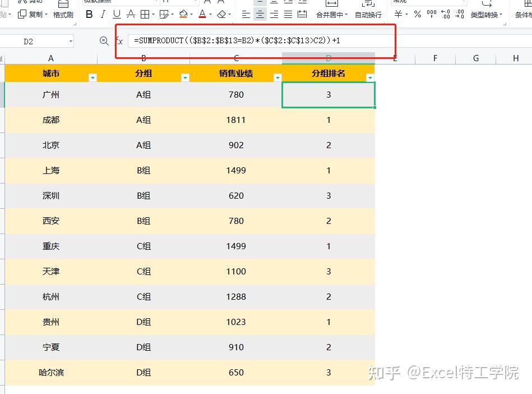
Task: Click the eraser clear icon
Action: [221, 14]
